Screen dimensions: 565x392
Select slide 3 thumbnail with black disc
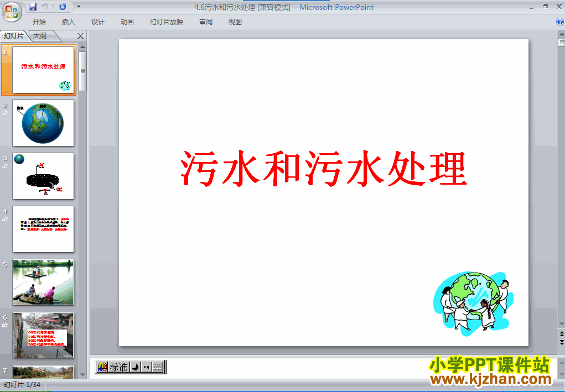[43, 176]
